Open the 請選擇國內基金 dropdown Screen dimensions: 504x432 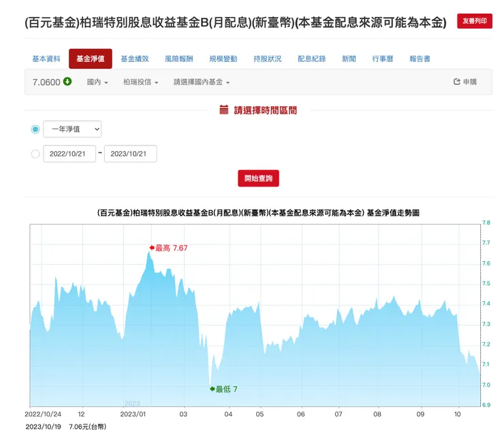pyautogui.click(x=202, y=82)
